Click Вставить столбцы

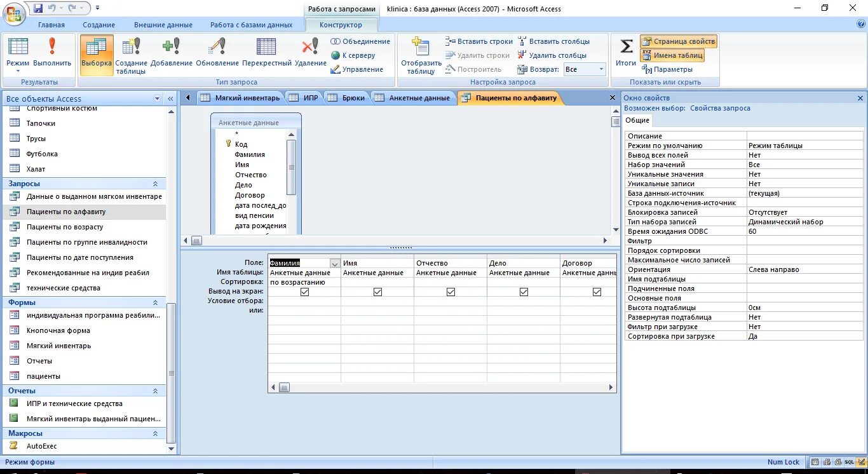tap(553, 41)
